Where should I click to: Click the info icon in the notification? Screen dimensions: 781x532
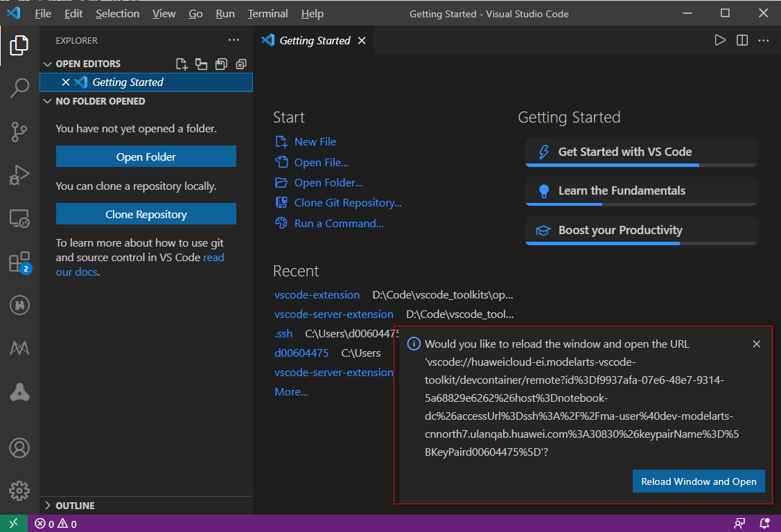coord(414,344)
